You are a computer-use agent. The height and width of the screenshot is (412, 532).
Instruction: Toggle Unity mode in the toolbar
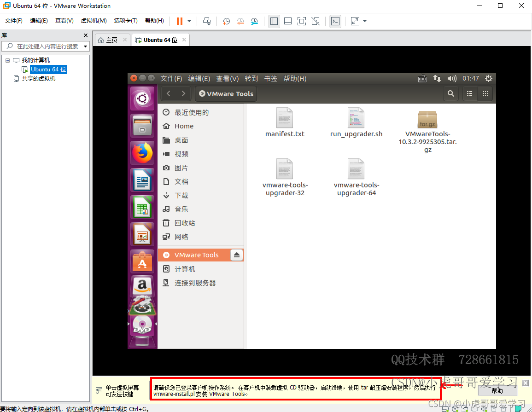point(316,21)
